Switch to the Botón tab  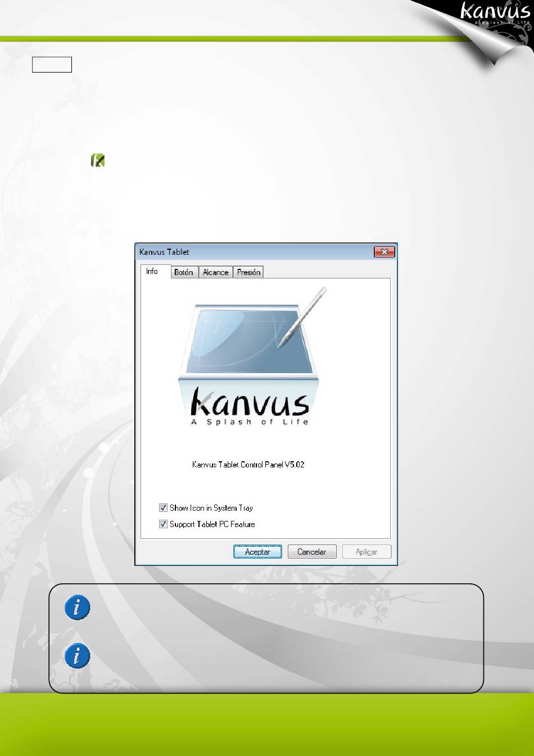[x=184, y=272]
